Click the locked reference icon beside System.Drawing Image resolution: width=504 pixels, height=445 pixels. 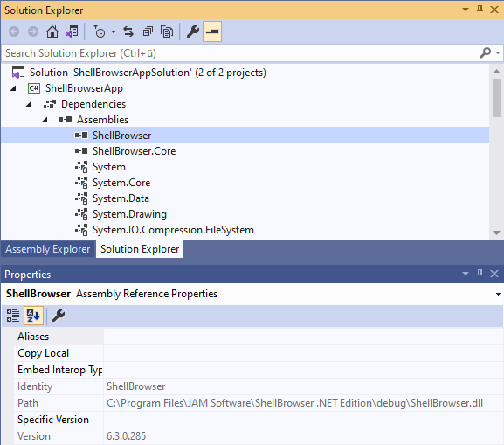(81, 214)
